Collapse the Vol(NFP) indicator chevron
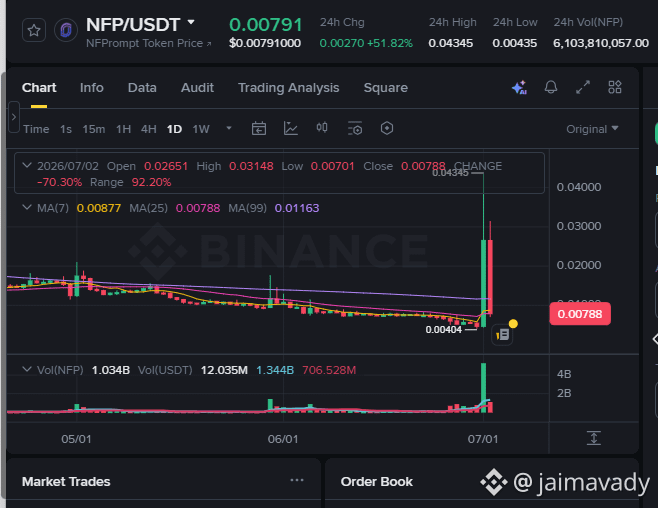Screen dimensions: 658x508 (x=27, y=370)
